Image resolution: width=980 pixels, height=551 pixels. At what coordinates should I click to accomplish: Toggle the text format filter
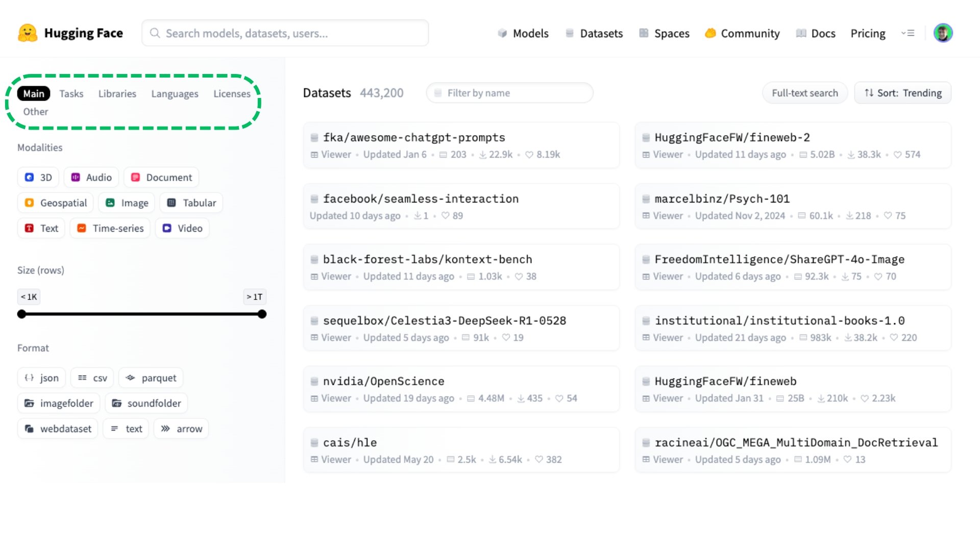126,429
